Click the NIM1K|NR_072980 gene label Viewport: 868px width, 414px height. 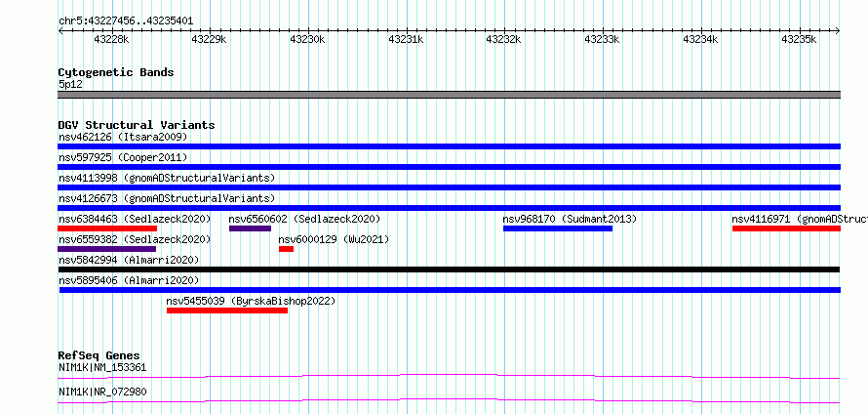(102, 392)
